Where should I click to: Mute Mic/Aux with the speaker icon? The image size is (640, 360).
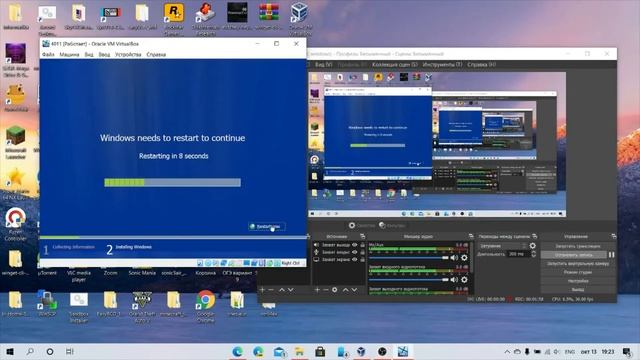point(454,258)
